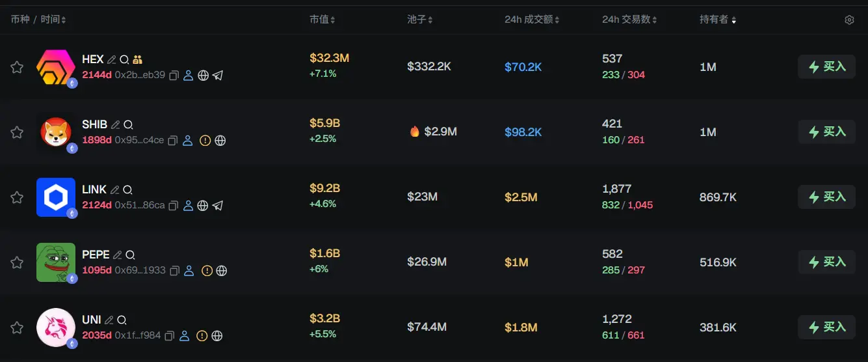Click the blue user icon on UNI row
This screenshot has height=362, width=868.
click(x=185, y=336)
